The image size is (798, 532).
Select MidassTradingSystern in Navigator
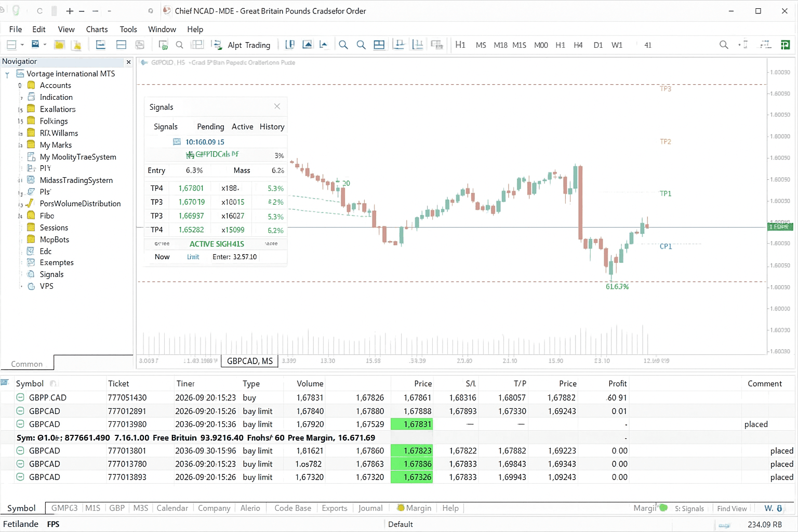pyautogui.click(x=76, y=180)
